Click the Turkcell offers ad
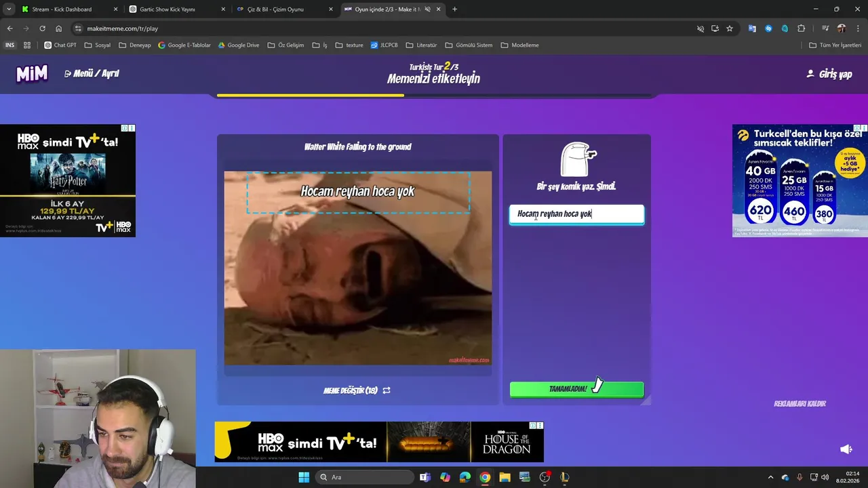The width and height of the screenshot is (868, 488). coord(800,181)
